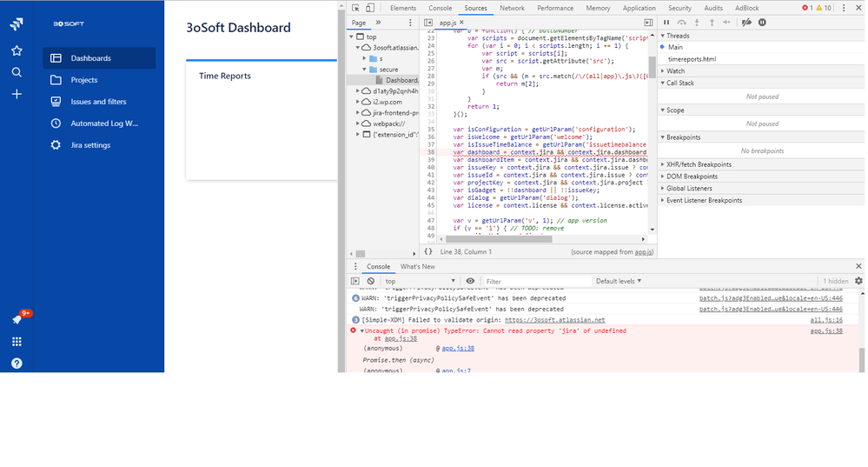868x467 pixels.
Task: Open Dashboards in the sidebar
Action: (x=99, y=58)
